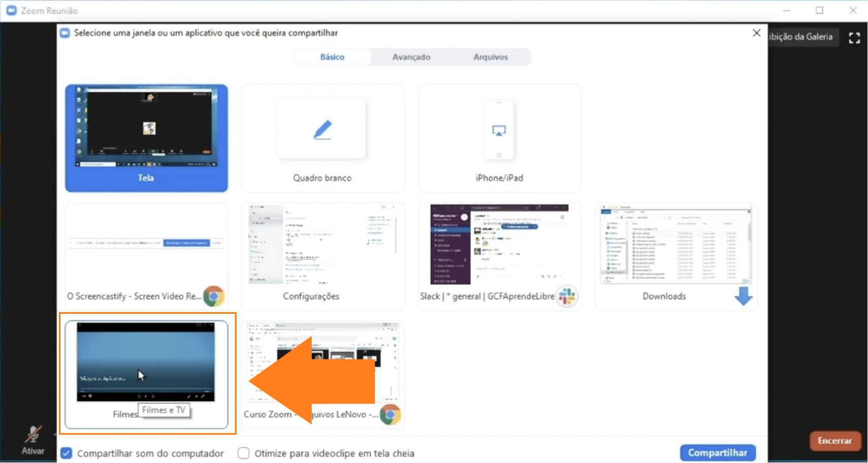The height and width of the screenshot is (463, 868).
Task: Pick the Screencastify Chrome window
Action: tap(146, 256)
